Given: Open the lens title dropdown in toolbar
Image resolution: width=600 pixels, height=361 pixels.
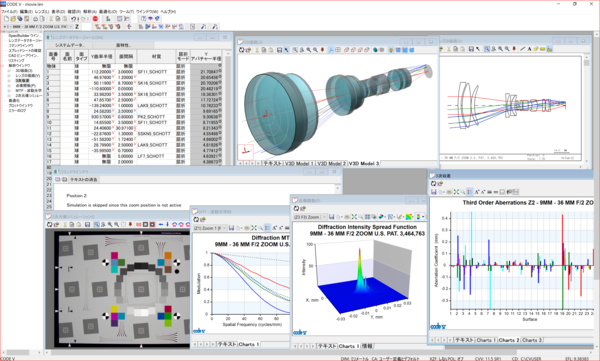Looking at the screenshot, I should coord(38,26).
